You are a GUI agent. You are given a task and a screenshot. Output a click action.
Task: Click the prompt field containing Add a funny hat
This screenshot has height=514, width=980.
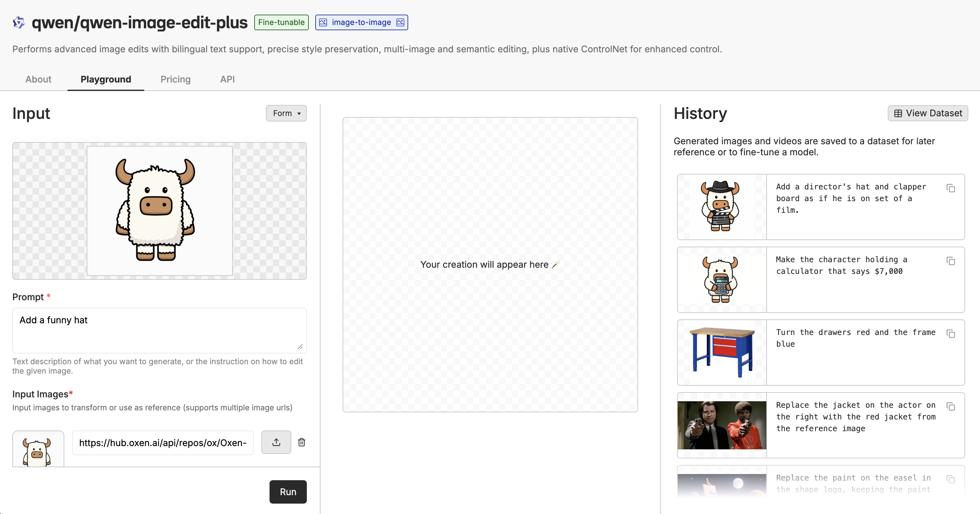click(x=159, y=330)
